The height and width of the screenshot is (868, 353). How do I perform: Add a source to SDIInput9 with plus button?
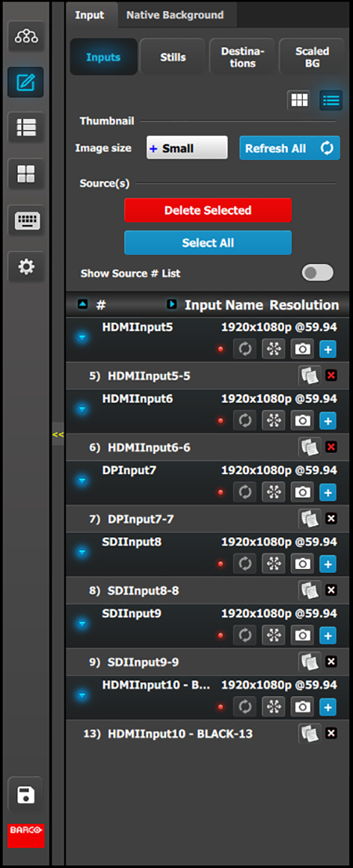tap(328, 635)
